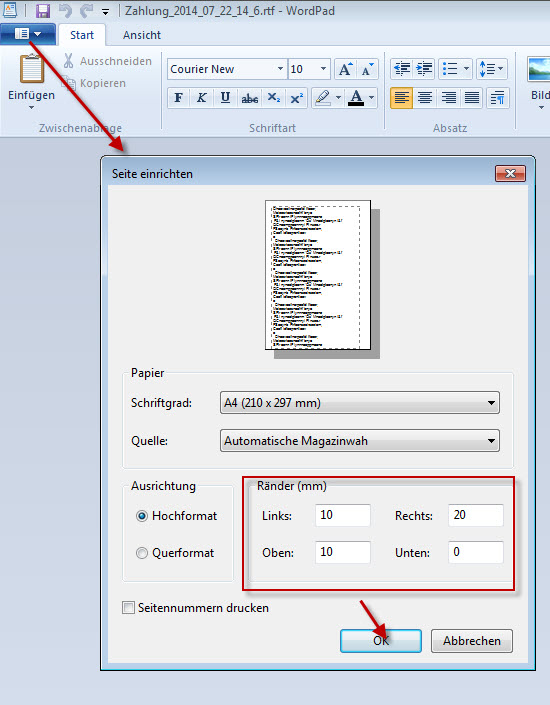The width and height of the screenshot is (550, 705).
Task: Open the bullet list style dropdown arrow
Action: 466,69
